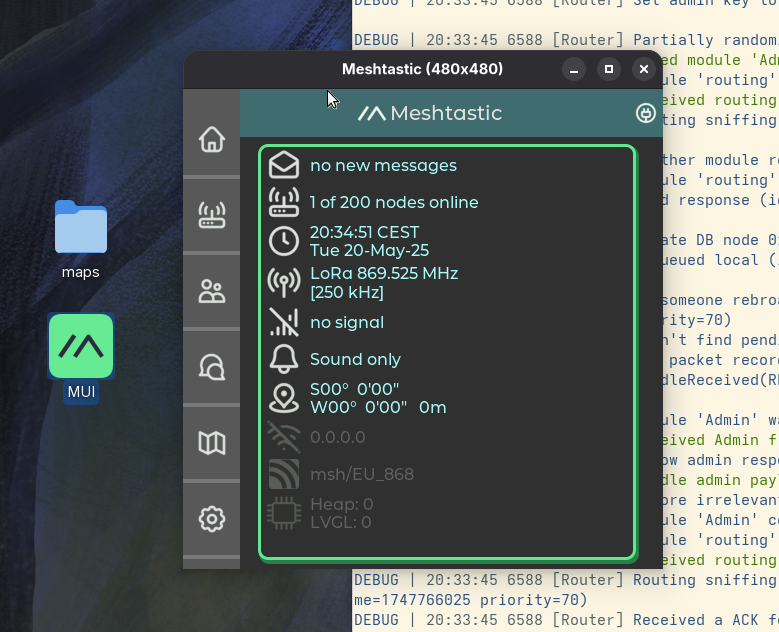Open the Settings gear in the sidebar
This screenshot has height=632, width=779.
pos(212,519)
